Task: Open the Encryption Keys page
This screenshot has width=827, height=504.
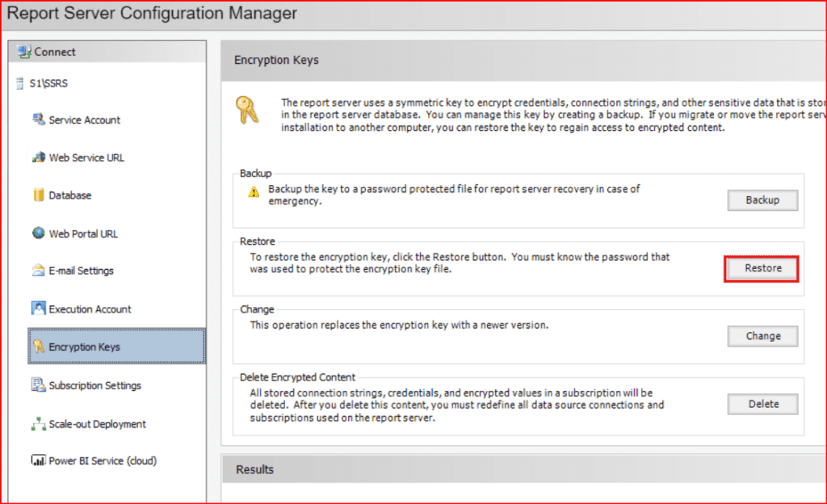Action: coord(84,347)
